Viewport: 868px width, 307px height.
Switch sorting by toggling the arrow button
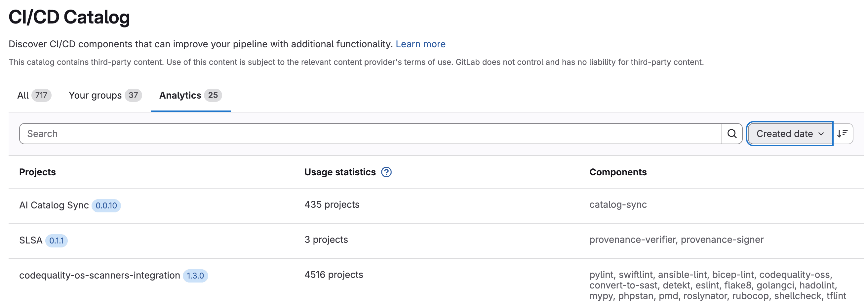tap(843, 133)
